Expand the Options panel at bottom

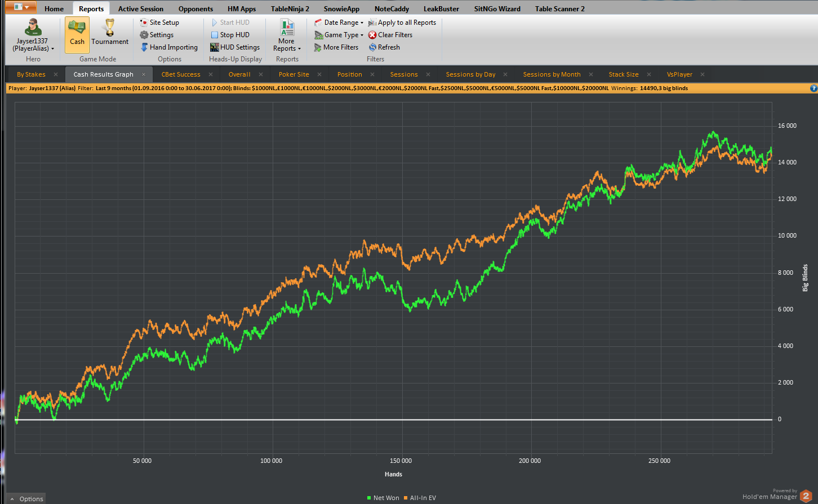tap(26, 499)
